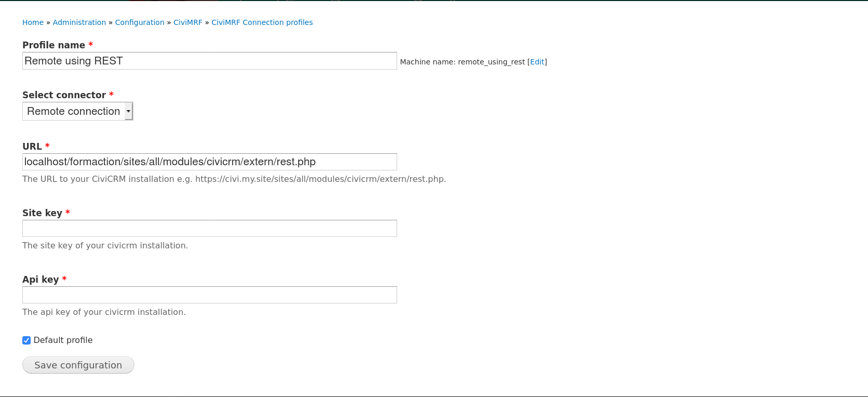
Task: Uncheck the Default profile checkbox
Action: point(26,340)
